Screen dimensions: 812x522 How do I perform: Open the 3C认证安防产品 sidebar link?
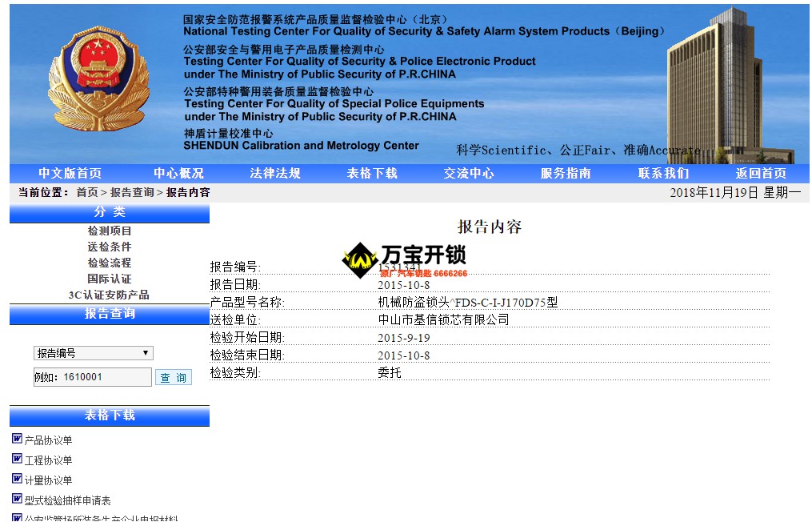[x=109, y=295]
